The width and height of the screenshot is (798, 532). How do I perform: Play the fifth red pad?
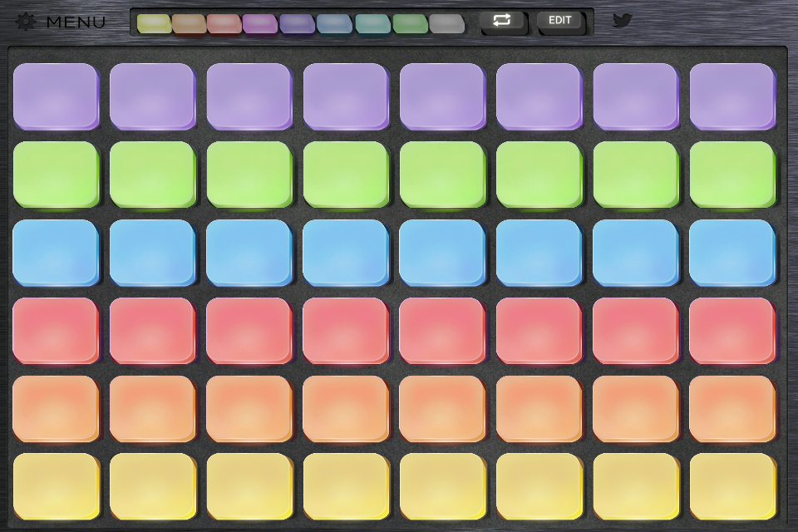click(x=443, y=331)
